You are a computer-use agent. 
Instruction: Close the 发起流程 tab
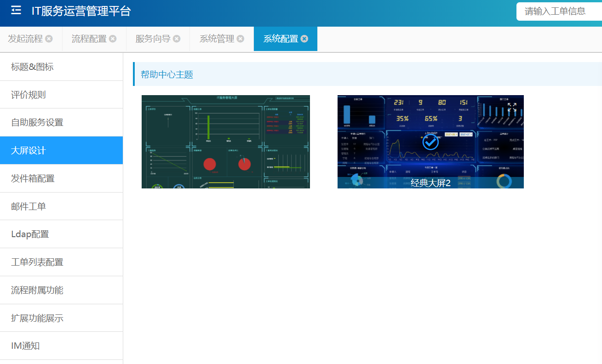(49, 39)
